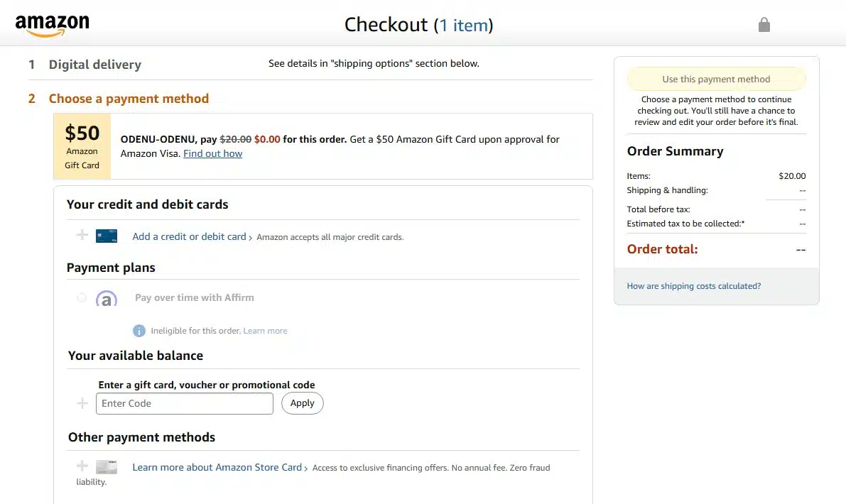Image resolution: width=846 pixels, height=504 pixels.
Task: Click the plus icon beside Add a card
Action: (82, 234)
